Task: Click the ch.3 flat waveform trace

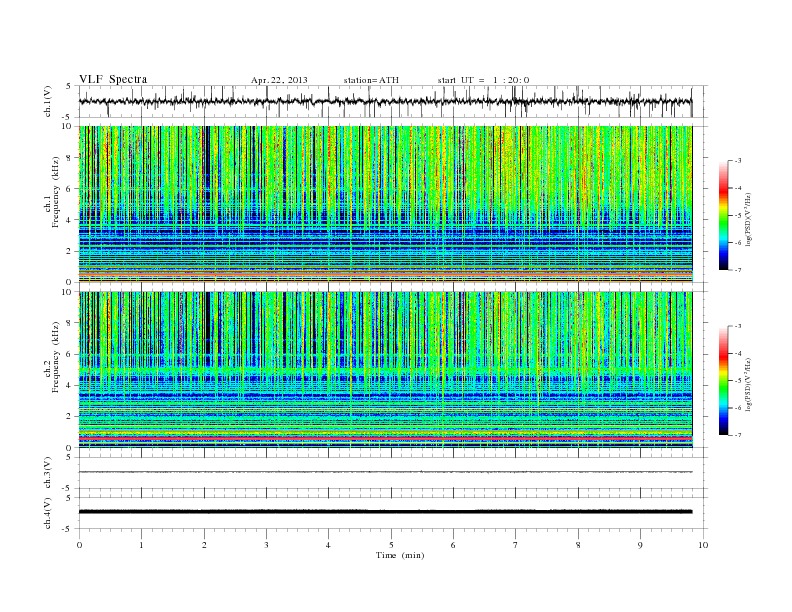Action: [x=385, y=472]
